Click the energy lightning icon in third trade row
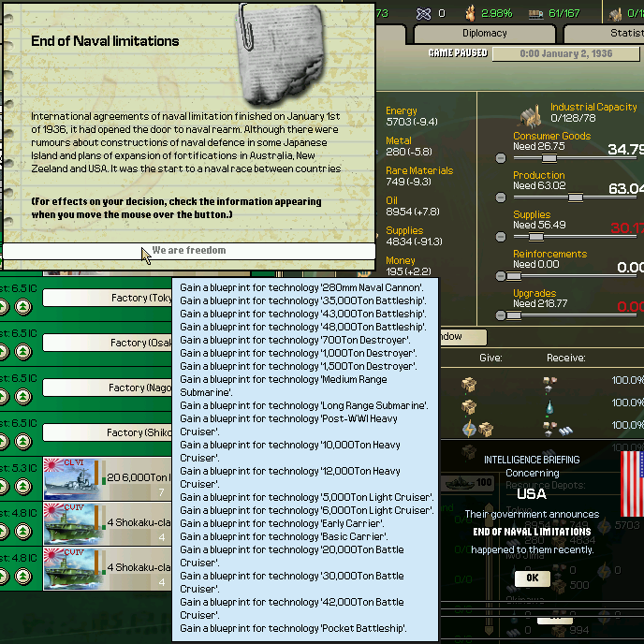644x644 pixels. 469,430
